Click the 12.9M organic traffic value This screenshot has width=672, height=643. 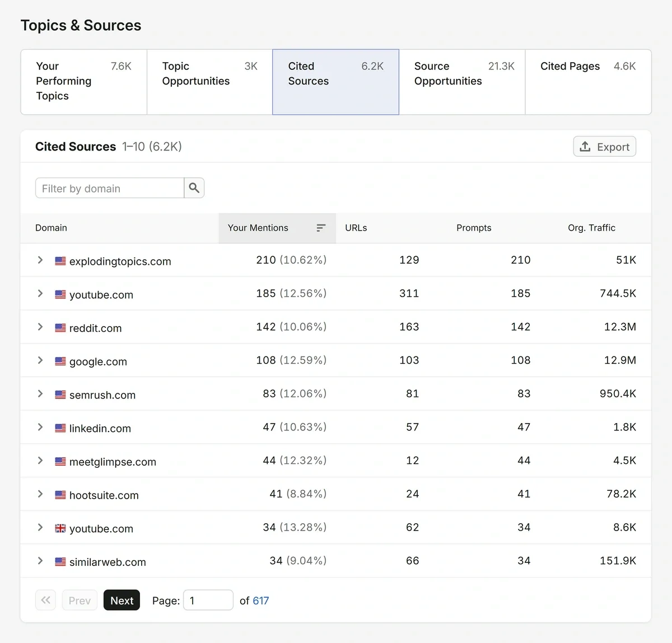620,360
